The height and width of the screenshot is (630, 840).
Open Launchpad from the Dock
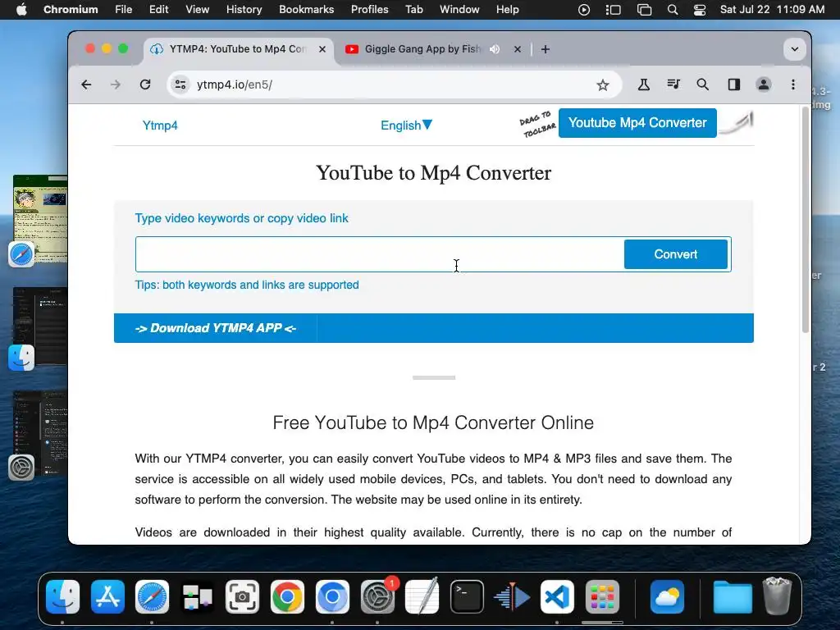click(602, 597)
